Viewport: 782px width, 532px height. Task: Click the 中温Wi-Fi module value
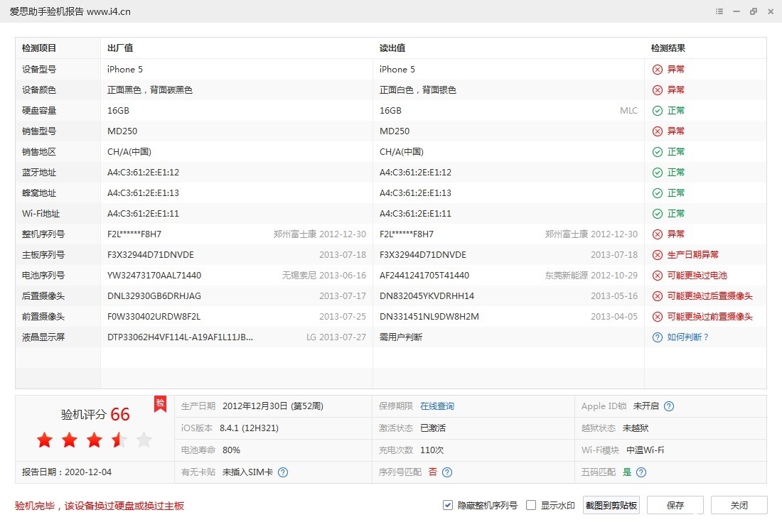point(645,450)
